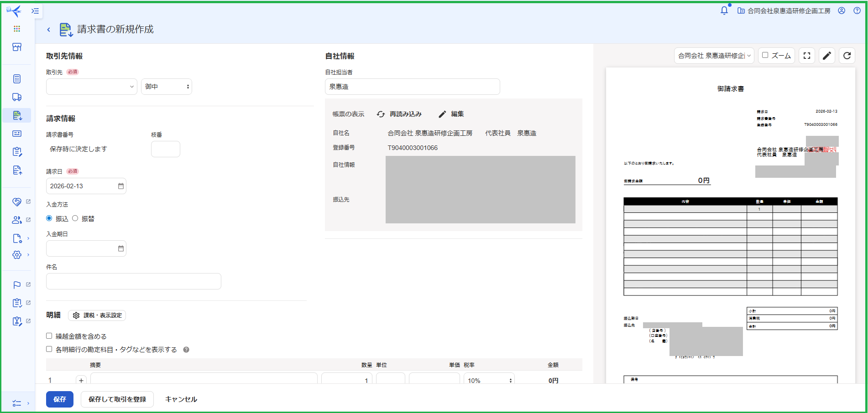Select the 振替 payment method
This screenshot has height=413, width=868.
[75, 218]
